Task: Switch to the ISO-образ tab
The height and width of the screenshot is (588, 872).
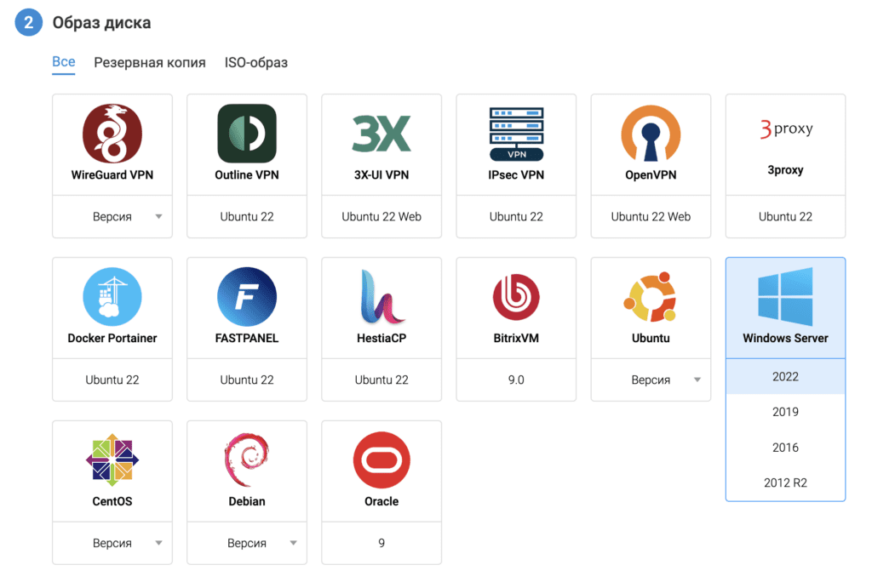Action: tap(255, 62)
